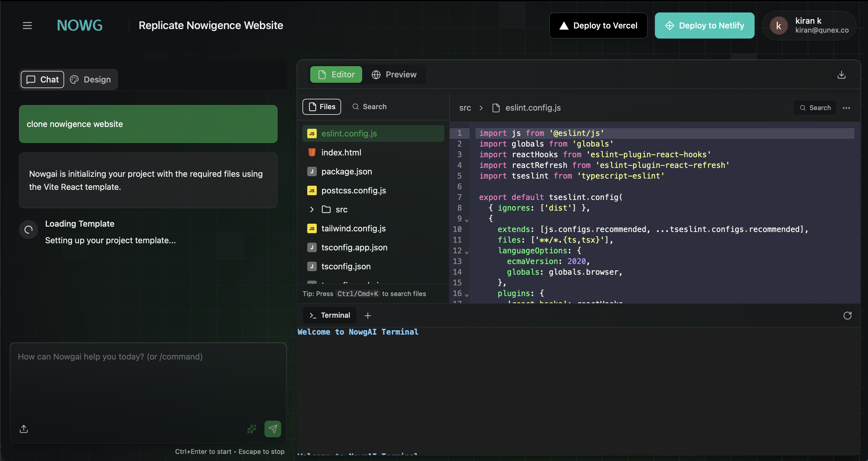Deploy the project to Netlify
868x461 pixels.
704,25
